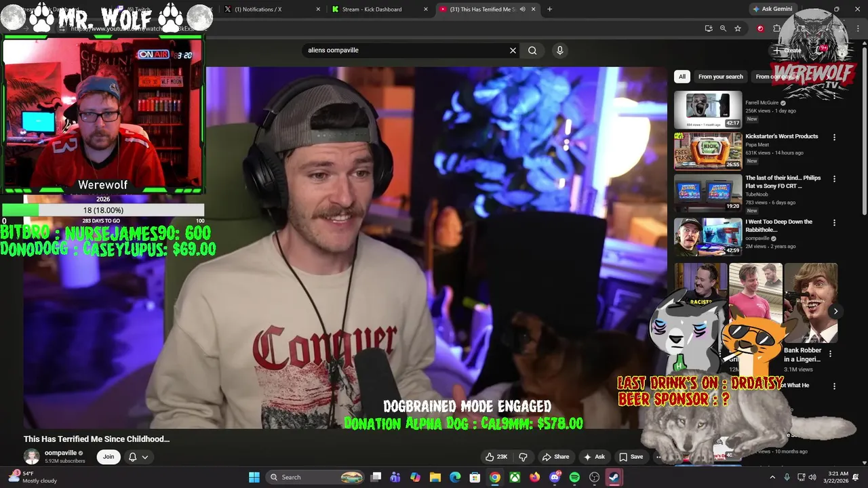Open options for Bank Robber in a Lingerie short
The width and height of the screenshot is (868, 488).
[830, 354]
